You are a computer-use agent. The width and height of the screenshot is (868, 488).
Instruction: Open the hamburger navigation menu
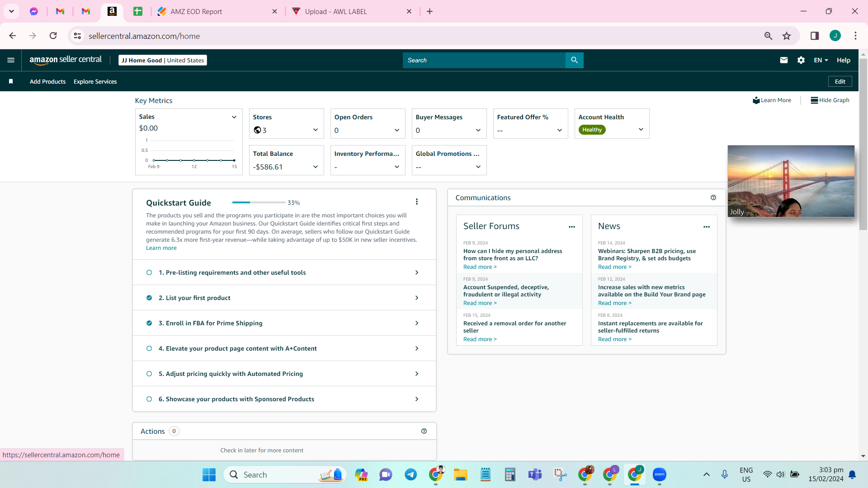[11, 60]
